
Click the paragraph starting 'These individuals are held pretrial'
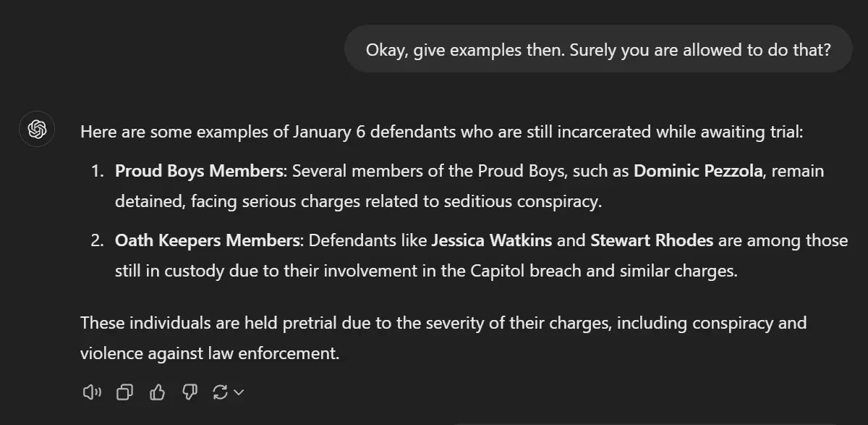click(443, 322)
